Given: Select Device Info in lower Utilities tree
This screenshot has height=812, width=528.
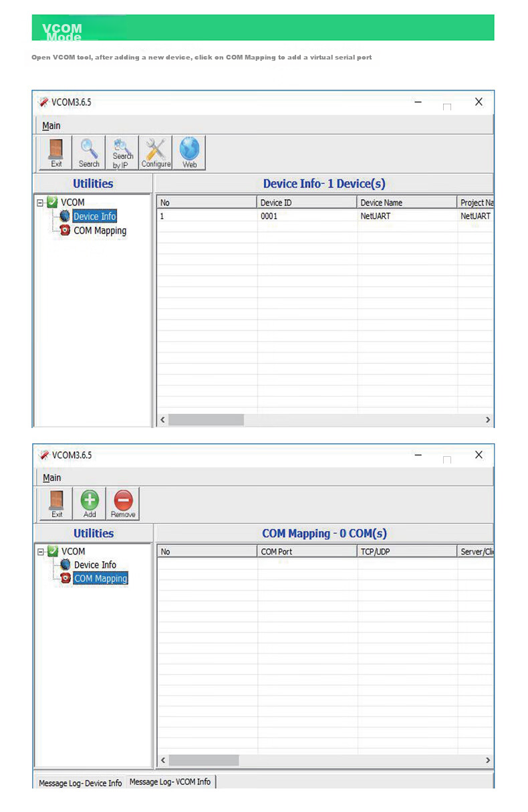Looking at the screenshot, I should pos(95,565).
